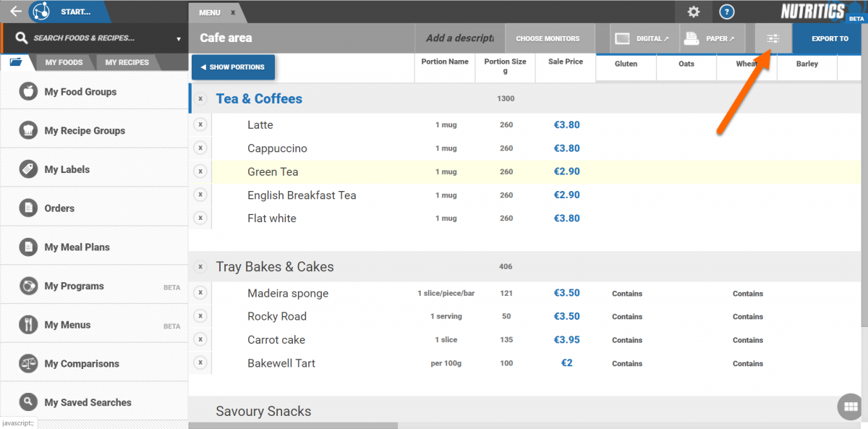Switch to the My Foods tab
The image size is (868, 429).
tap(64, 62)
